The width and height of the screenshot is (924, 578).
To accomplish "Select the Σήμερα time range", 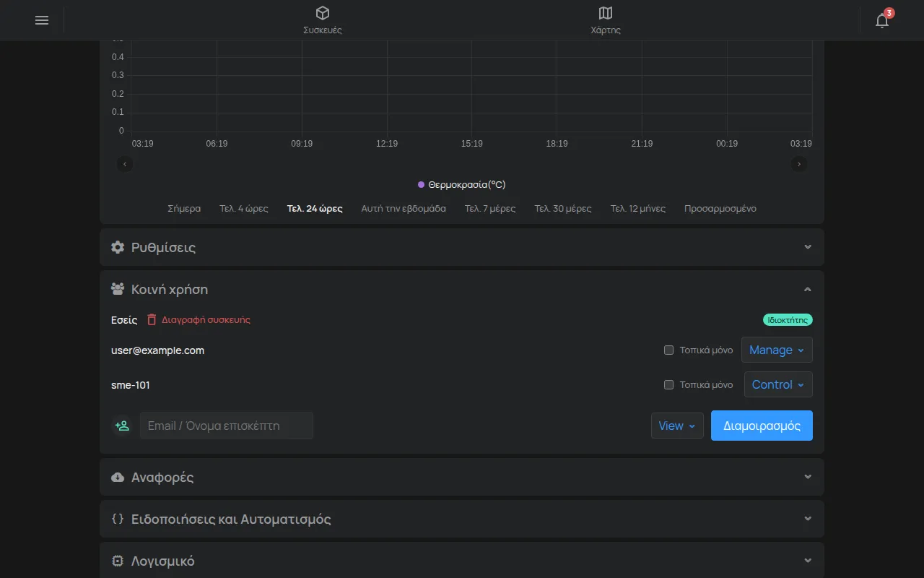I will 184,209.
